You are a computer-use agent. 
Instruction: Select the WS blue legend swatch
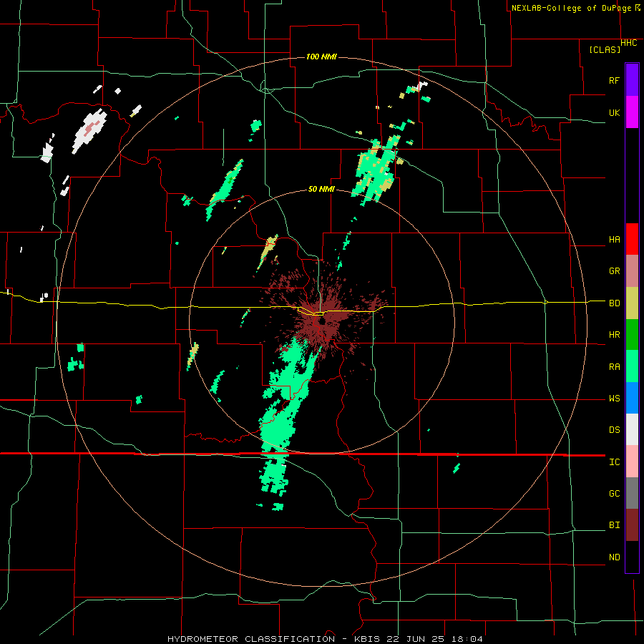click(x=632, y=398)
